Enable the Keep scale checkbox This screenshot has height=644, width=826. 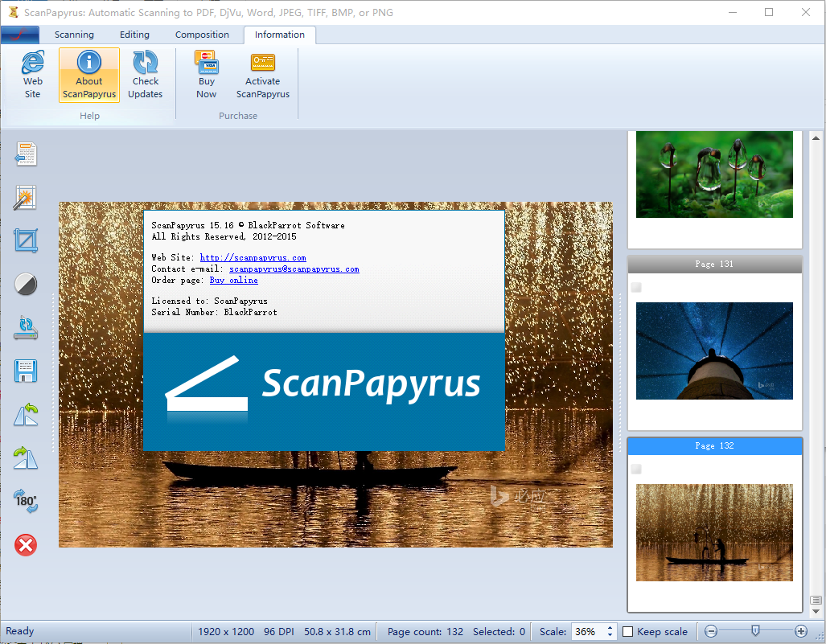pyautogui.click(x=628, y=632)
